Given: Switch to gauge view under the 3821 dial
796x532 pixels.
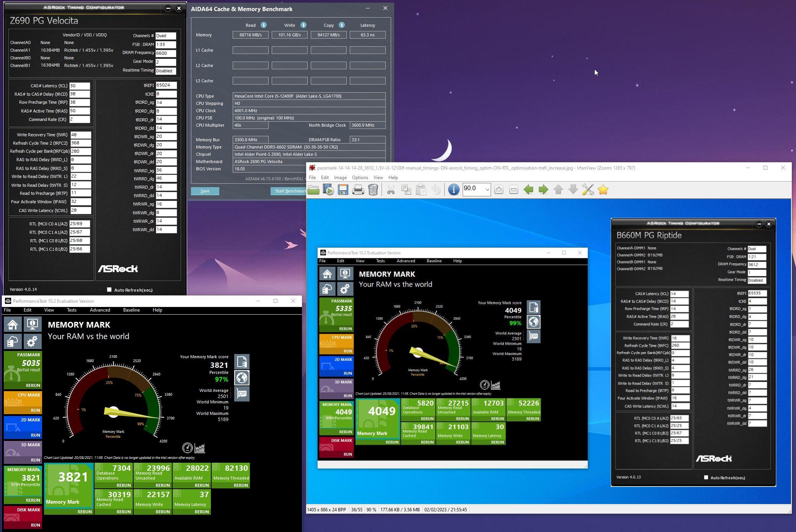Looking at the screenshot, I should pyautogui.click(x=188, y=448).
